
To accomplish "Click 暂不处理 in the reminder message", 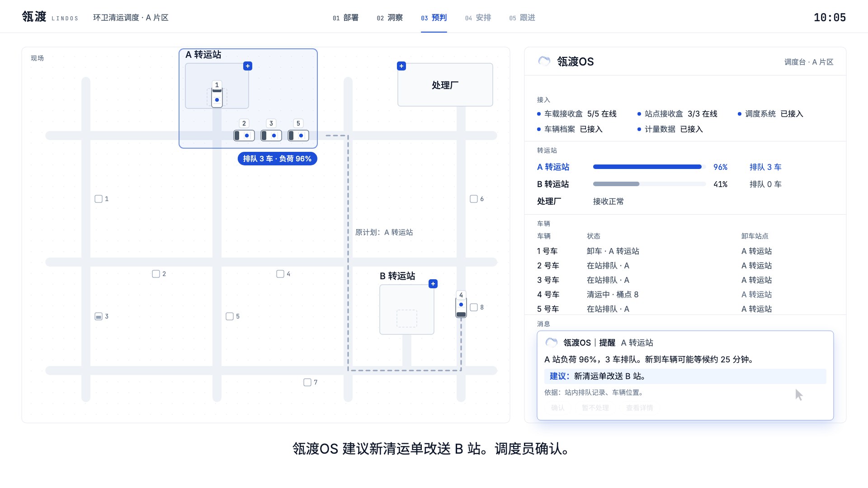I will coord(595,408).
